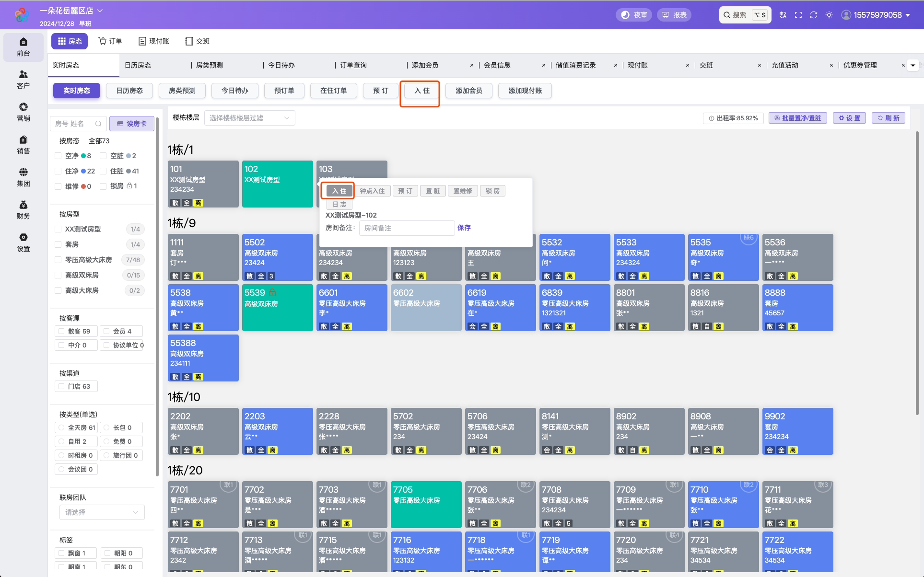The width and height of the screenshot is (924, 577).
Task: Check the 空脏 room status checkbox
Action: click(x=103, y=156)
